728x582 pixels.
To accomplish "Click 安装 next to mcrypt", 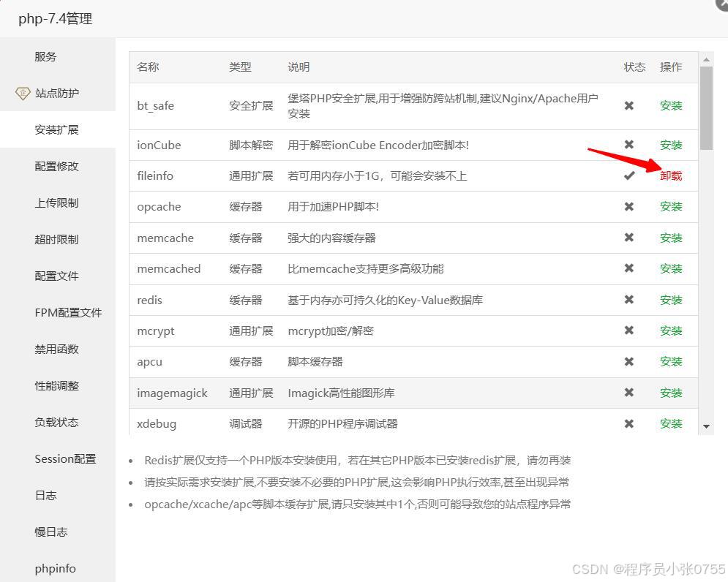I will (x=671, y=330).
